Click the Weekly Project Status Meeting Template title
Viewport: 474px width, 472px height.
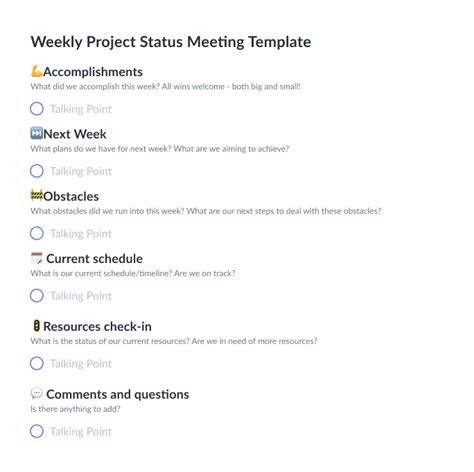point(171,42)
